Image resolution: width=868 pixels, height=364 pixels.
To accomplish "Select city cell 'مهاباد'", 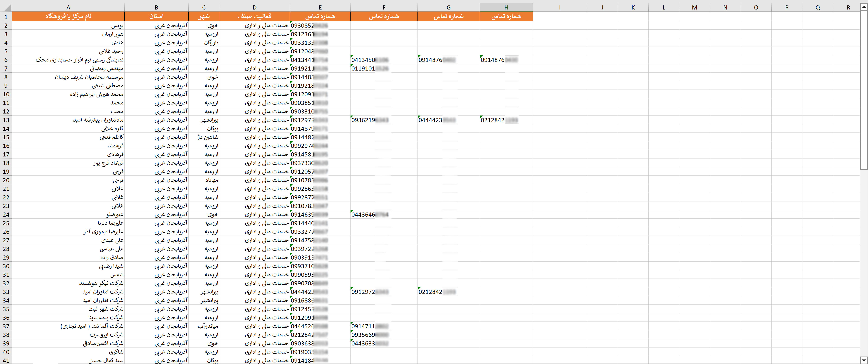I will [204, 180].
